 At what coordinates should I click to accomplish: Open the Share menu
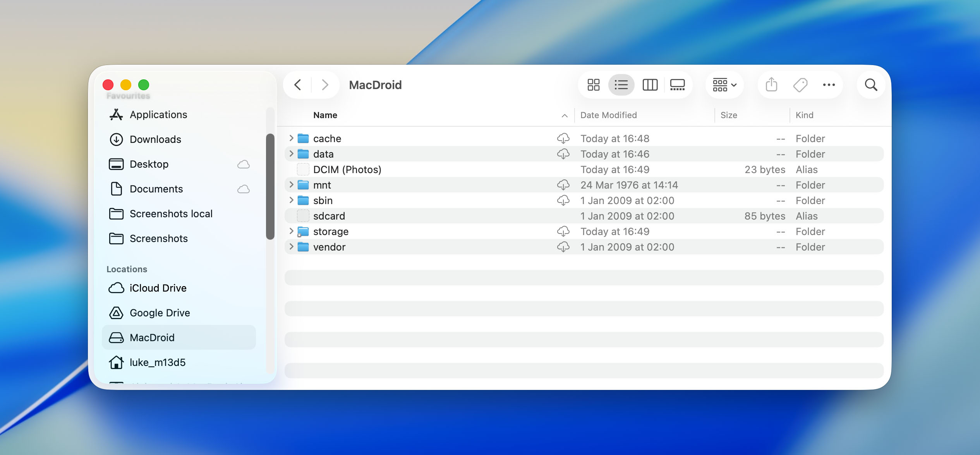(771, 84)
